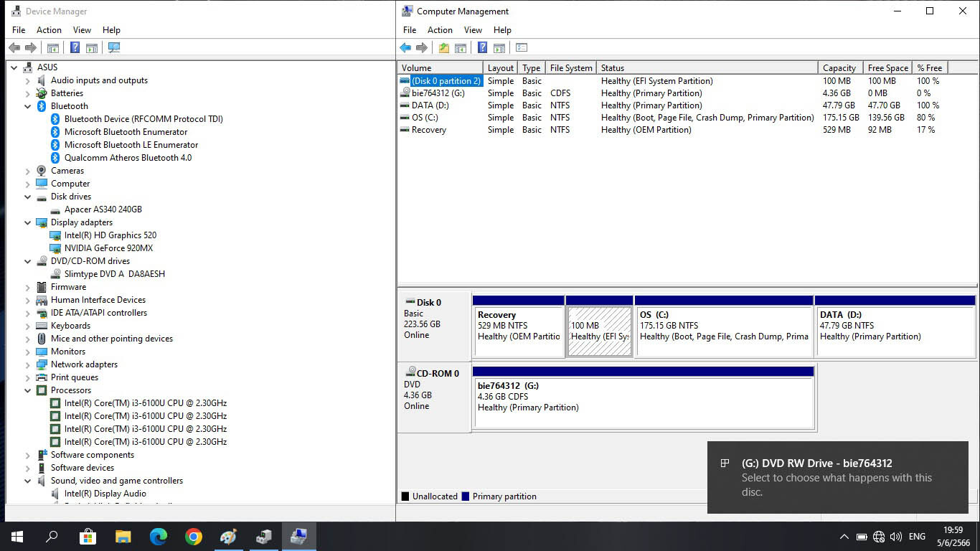Image resolution: width=980 pixels, height=551 pixels.
Task: Select NVIDIA GeForce 920MX device
Action: (x=108, y=248)
